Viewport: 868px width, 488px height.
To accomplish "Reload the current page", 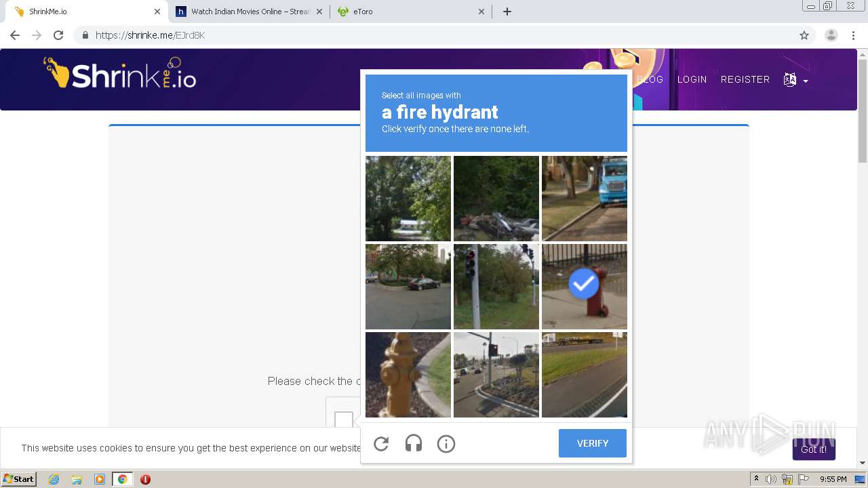I will point(58,35).
